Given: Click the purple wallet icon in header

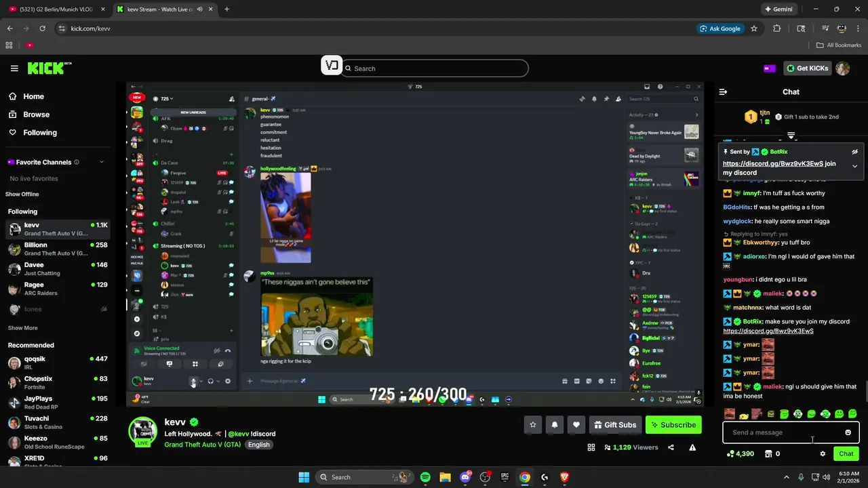Looking at the screenshot, I should (x=770, y=68).
